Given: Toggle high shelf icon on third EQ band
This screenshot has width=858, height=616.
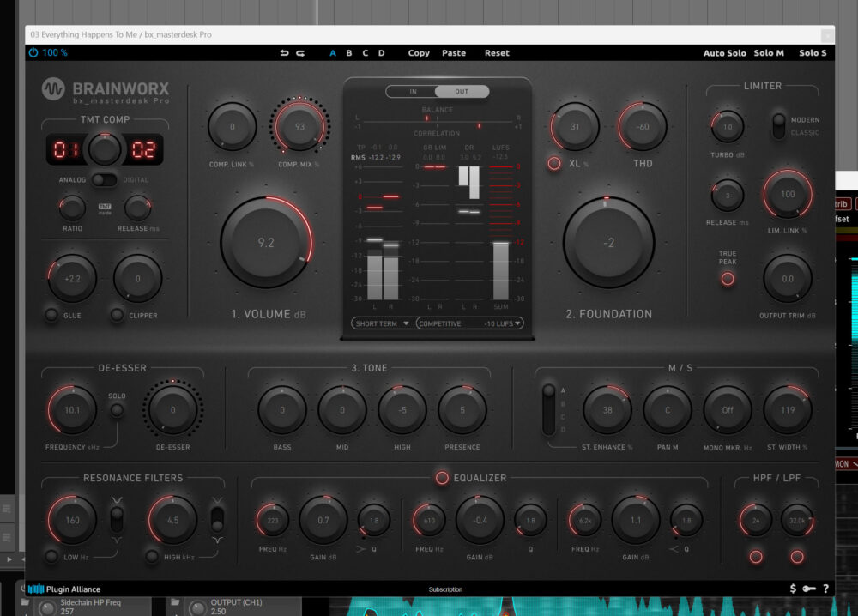Looking at the screenshot, I should point(674,549).
